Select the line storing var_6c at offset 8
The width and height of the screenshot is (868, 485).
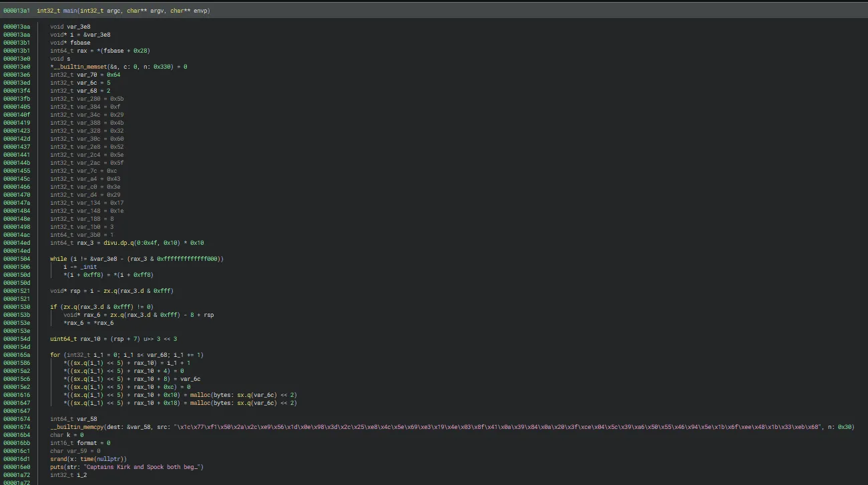click(132, 379)
